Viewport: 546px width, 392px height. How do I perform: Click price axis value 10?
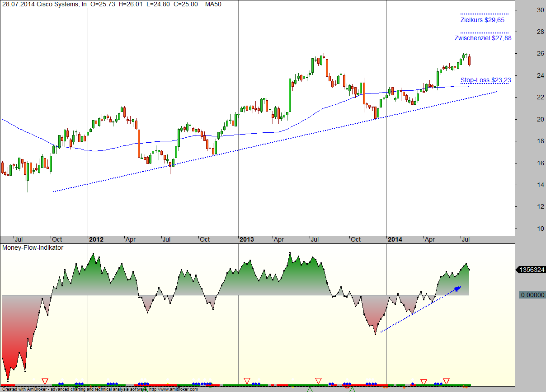(x=540, y=229)
